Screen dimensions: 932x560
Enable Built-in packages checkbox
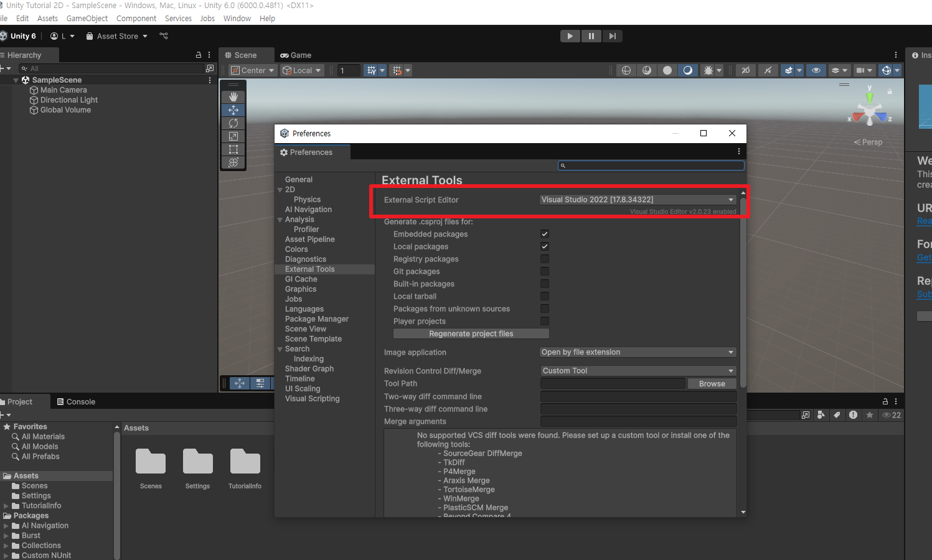[x=545, y=284]
